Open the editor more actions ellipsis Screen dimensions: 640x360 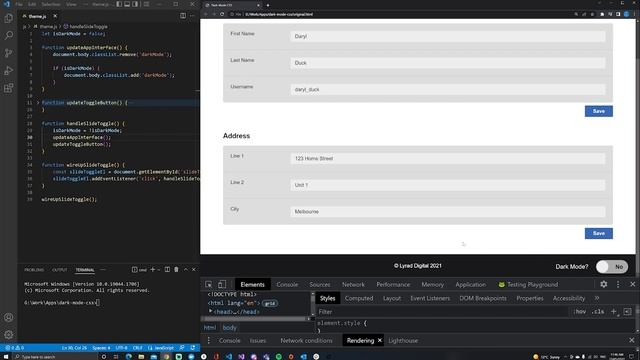pos(192,16)
